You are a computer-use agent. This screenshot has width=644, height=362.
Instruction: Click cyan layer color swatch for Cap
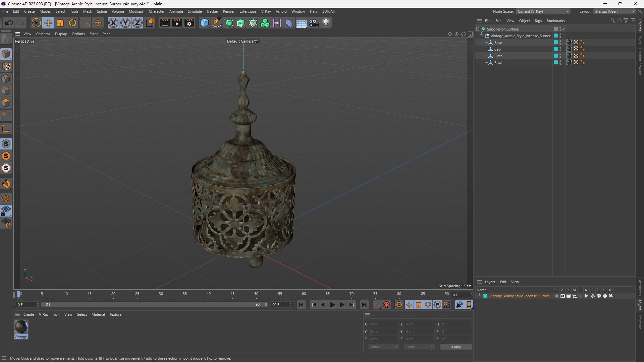(556, 49)
